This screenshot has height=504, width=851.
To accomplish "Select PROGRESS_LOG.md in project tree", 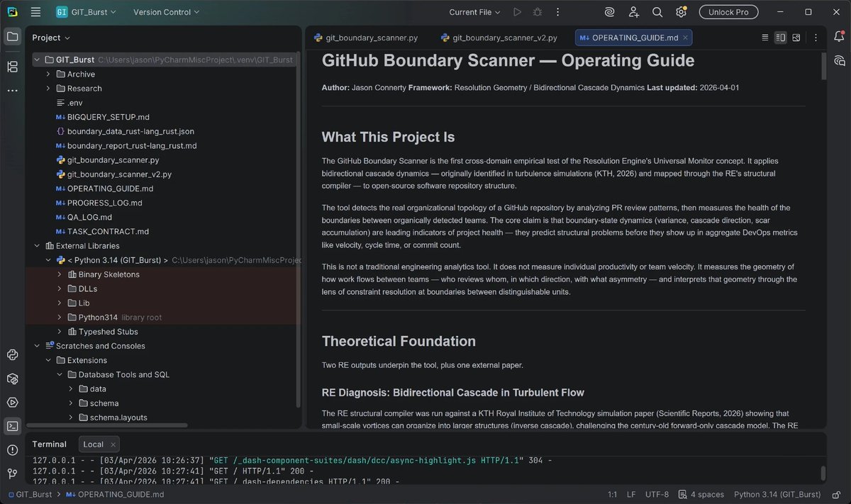I will [104, 203].
